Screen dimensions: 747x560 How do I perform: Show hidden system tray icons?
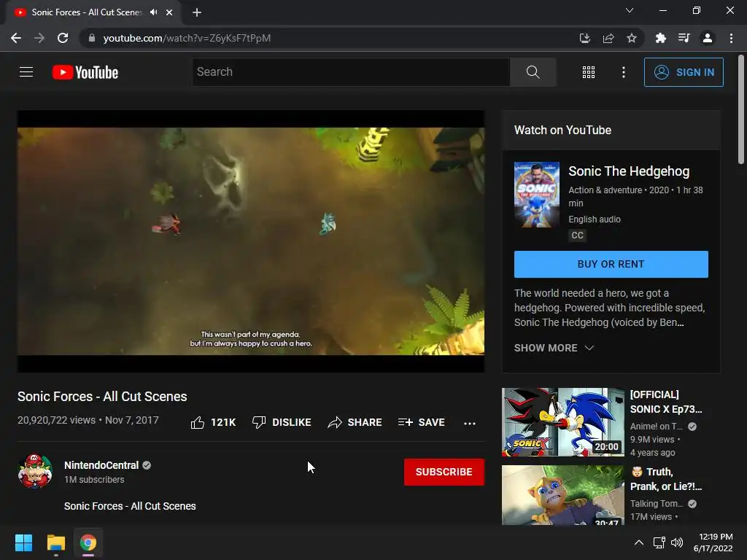[x=639, y=542]
